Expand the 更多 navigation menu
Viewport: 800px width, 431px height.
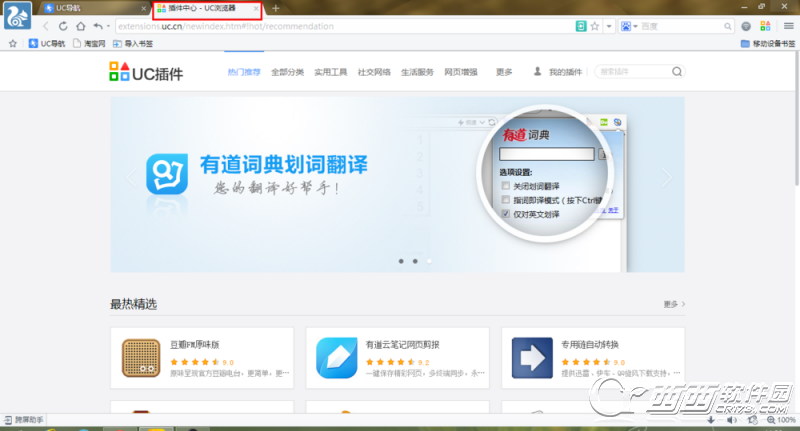pyautogui.click(x=504, y=72)
